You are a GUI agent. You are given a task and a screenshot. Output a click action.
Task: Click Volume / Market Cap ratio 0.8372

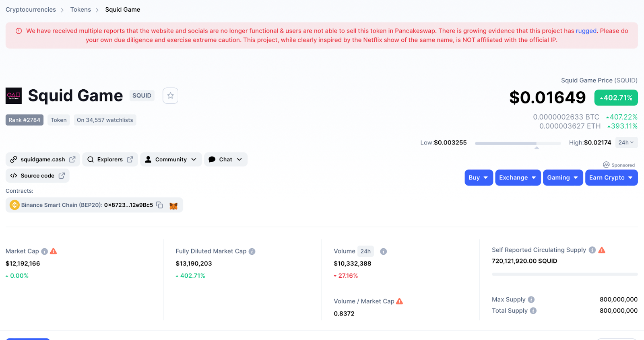coord(344,313)
